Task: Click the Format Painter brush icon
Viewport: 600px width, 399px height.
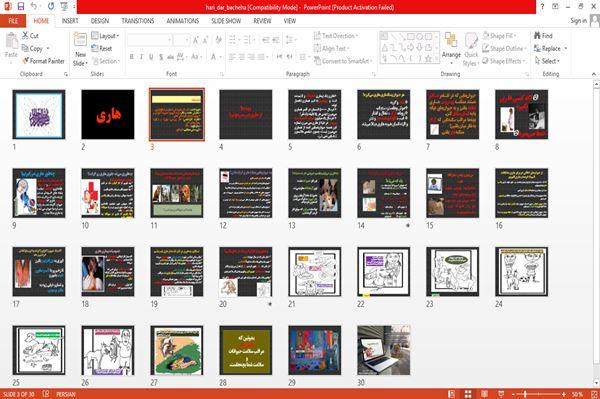Action: 26,60
